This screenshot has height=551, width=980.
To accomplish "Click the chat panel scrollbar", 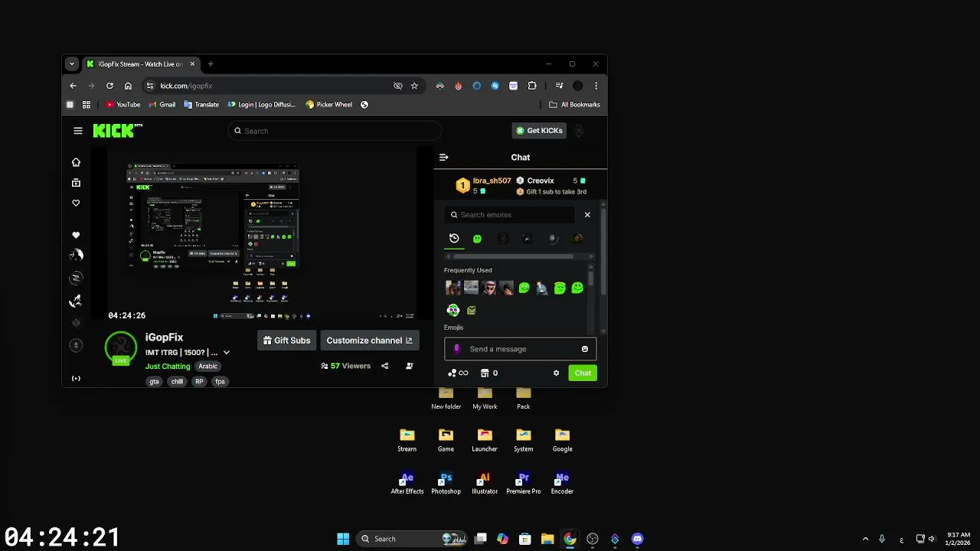I will pyautogui.click(x=603, y=251).
